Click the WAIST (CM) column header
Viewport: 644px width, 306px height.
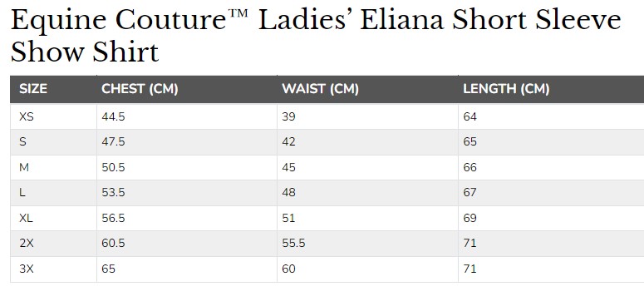click(x=321, y=89)
